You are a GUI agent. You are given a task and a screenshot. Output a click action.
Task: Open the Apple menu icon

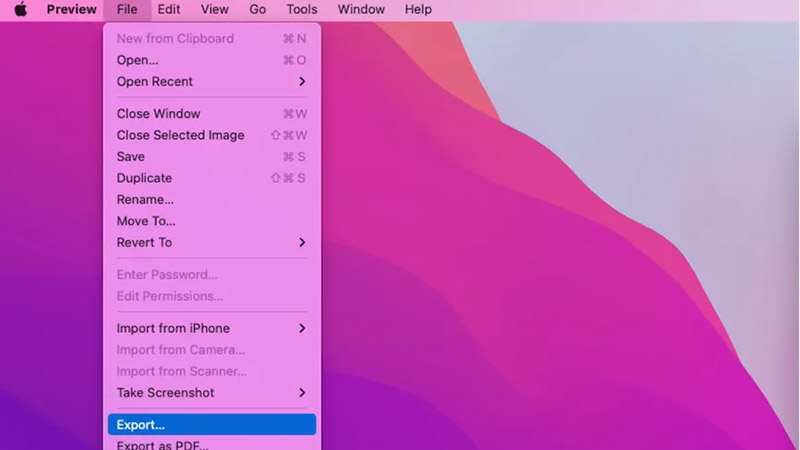(20, 10)
